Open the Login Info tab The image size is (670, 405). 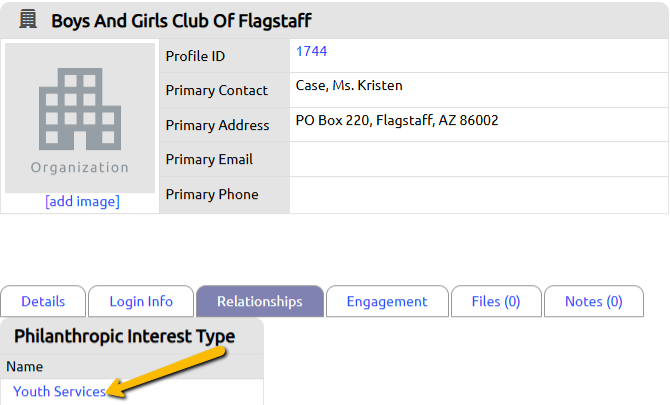click(x=141, y=301)
